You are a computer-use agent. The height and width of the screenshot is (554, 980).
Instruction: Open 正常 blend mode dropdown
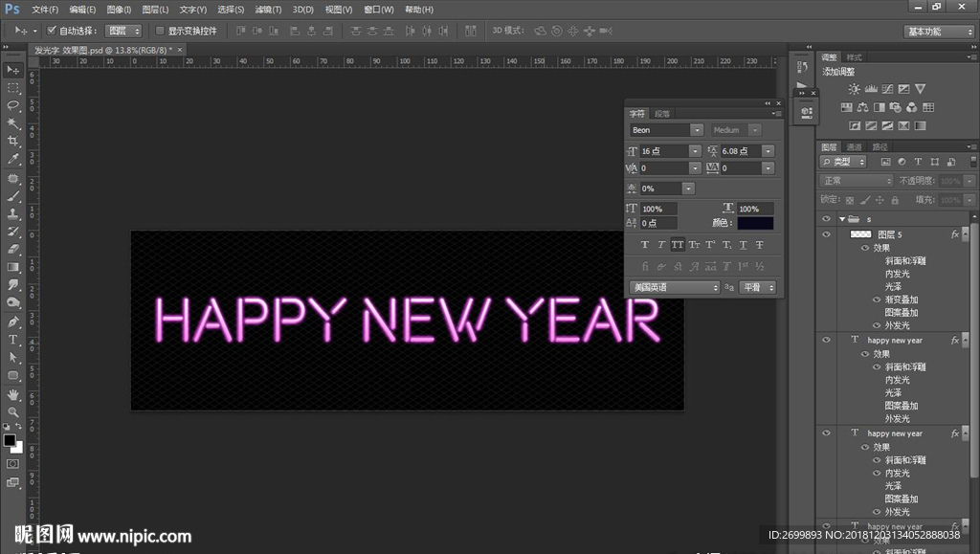point(856,181)
